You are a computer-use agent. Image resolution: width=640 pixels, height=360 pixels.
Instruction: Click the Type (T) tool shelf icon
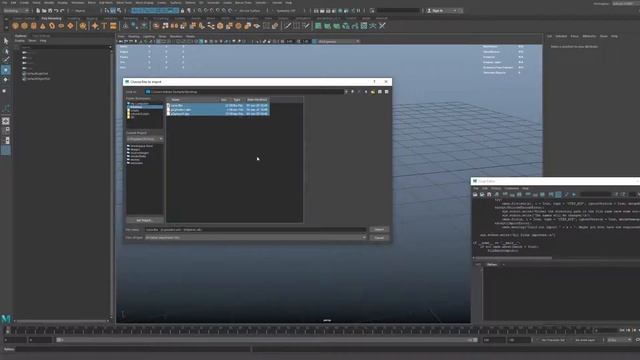coord(104,26)
